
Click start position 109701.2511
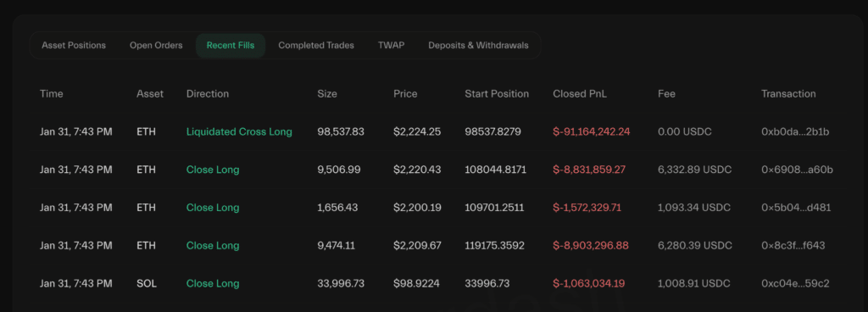pos(494,208)
